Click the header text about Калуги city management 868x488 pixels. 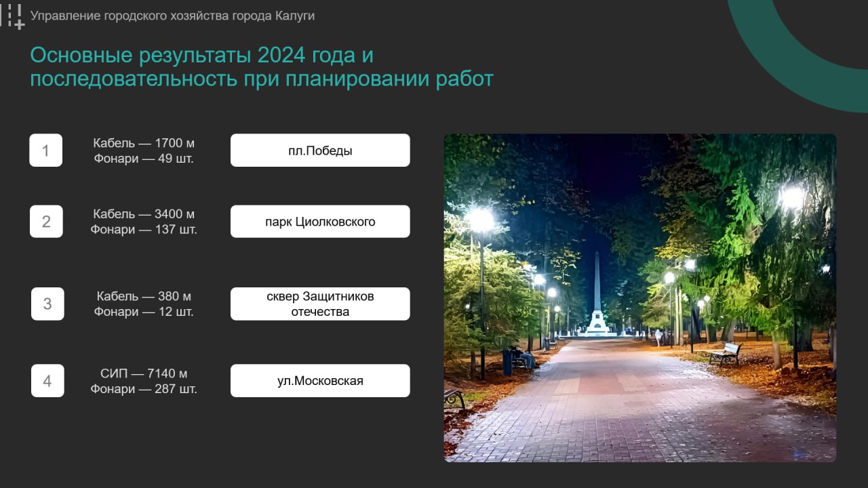point(172,16)
